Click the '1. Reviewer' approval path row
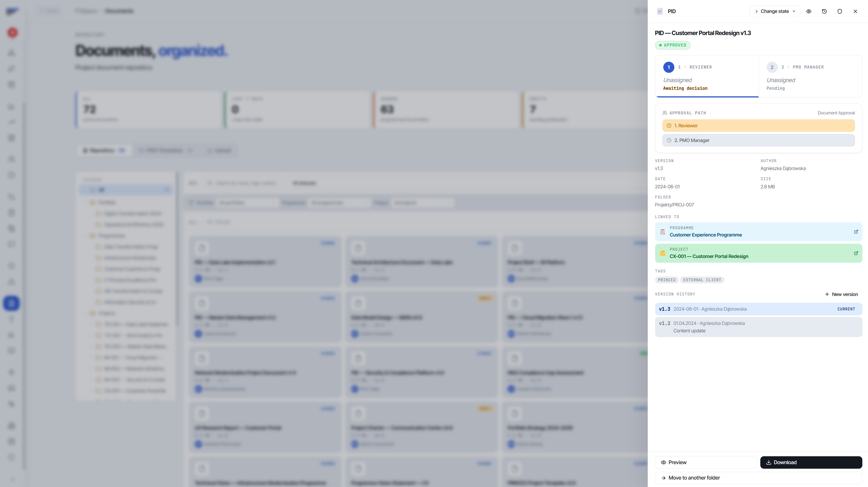 758,126
